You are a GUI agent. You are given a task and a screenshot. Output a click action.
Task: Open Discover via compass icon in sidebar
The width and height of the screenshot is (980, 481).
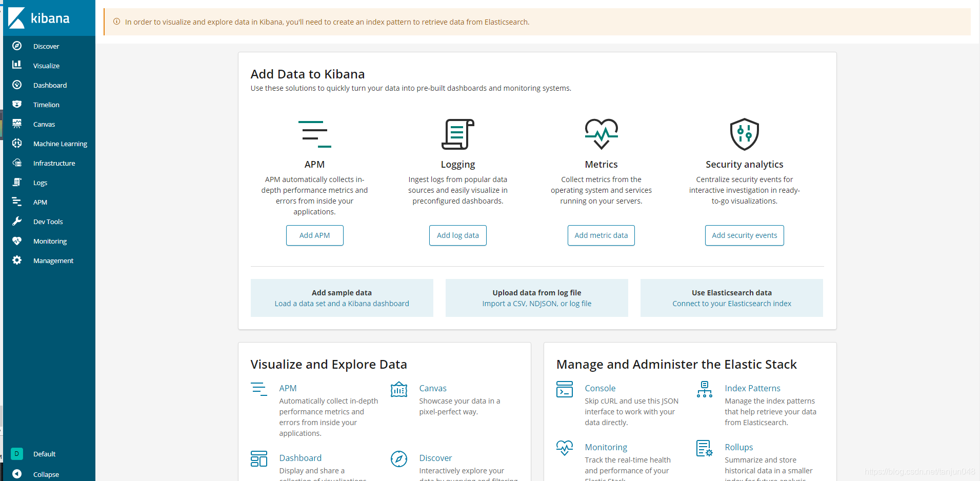point(17,46)
